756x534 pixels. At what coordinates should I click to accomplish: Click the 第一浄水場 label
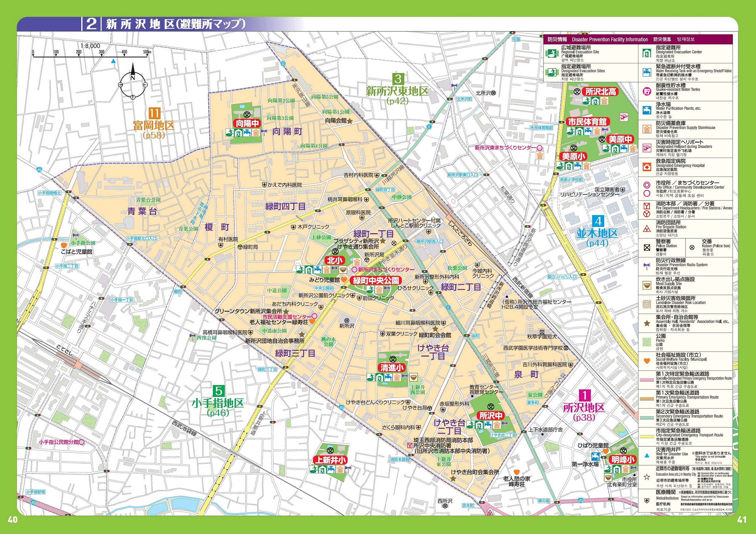585,464
